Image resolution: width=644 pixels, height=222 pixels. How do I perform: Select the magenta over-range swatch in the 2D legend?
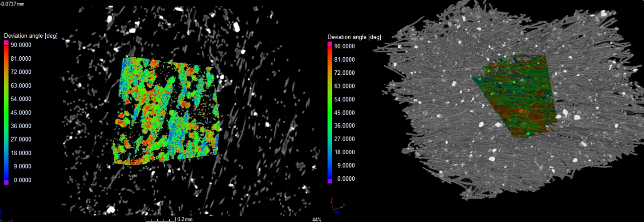7,44
